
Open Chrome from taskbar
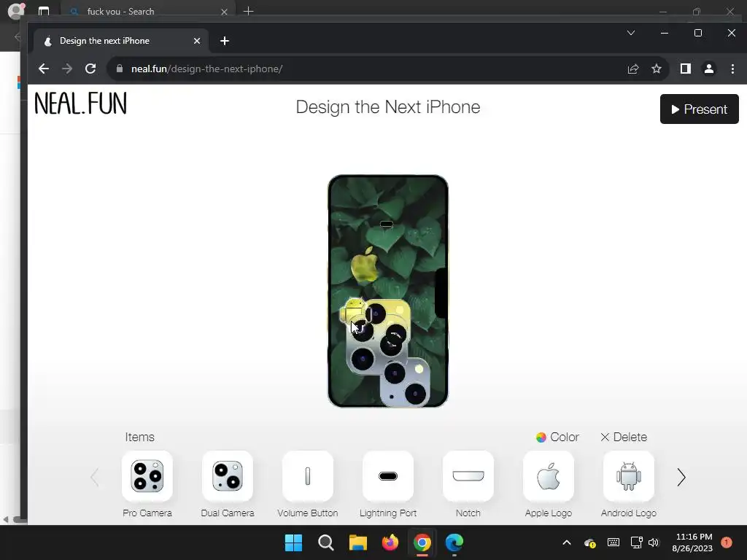tap(422, 542)
